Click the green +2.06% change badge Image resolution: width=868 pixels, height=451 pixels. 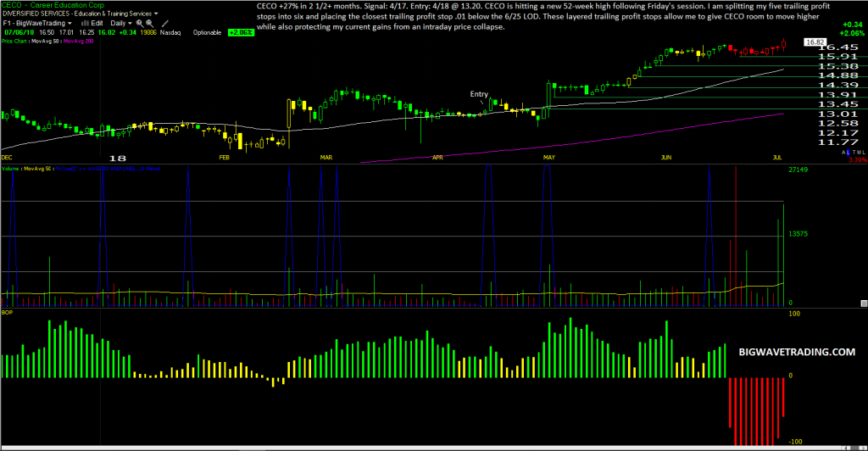click(x=242, y=33)
